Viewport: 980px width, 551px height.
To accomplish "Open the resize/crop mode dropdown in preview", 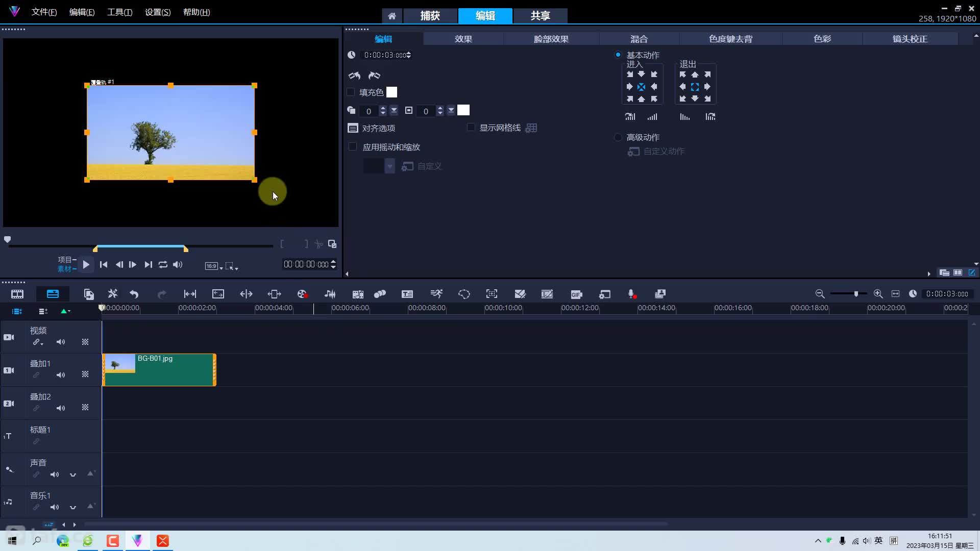I will [232, 266].
